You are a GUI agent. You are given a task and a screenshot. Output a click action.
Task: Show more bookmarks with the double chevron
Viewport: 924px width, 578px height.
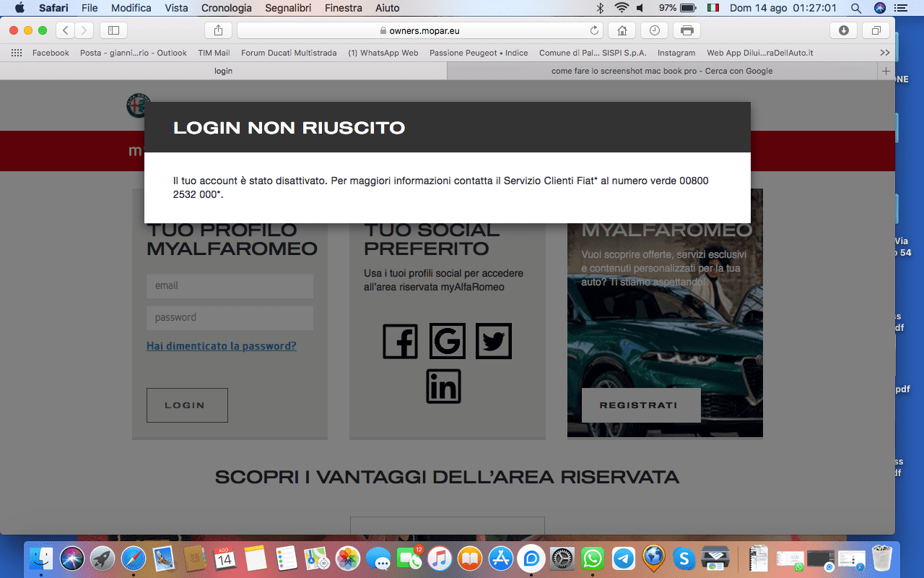click(x=885, y=53)
